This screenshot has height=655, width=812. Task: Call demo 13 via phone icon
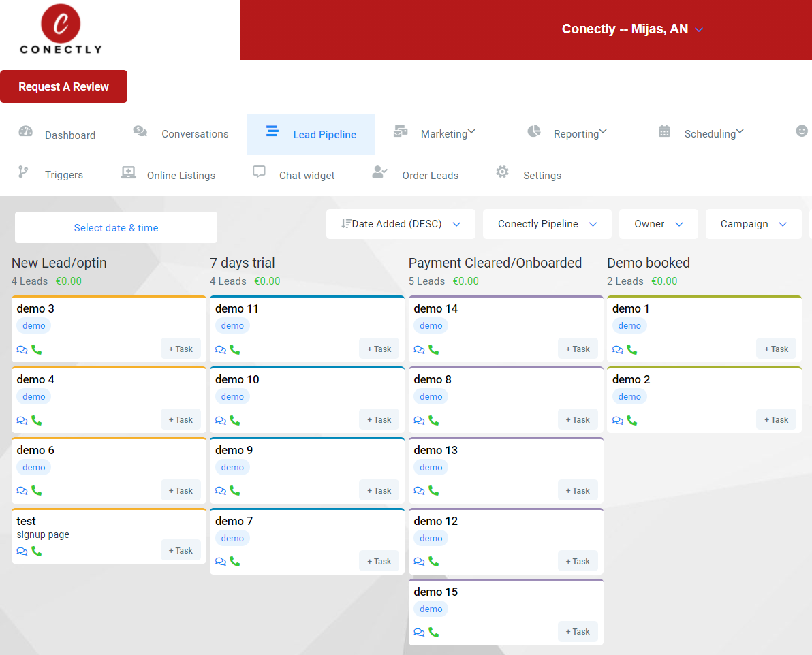click(x=433, y=490)
